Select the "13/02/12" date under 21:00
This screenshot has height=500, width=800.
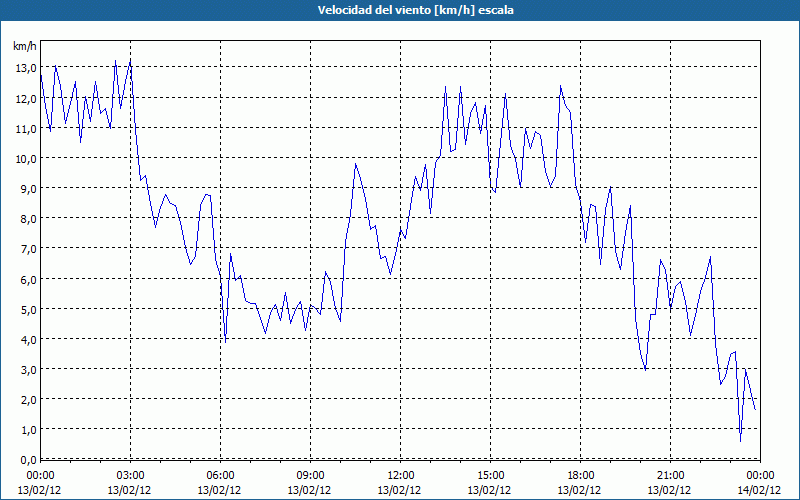coord(669,490)
